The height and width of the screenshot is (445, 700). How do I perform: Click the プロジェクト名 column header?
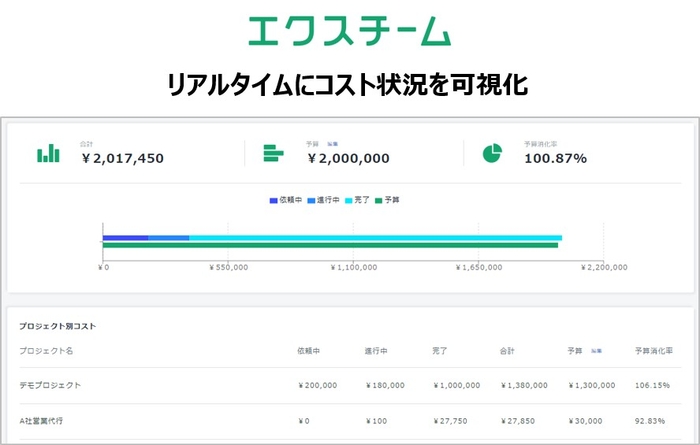click(46, 351)
